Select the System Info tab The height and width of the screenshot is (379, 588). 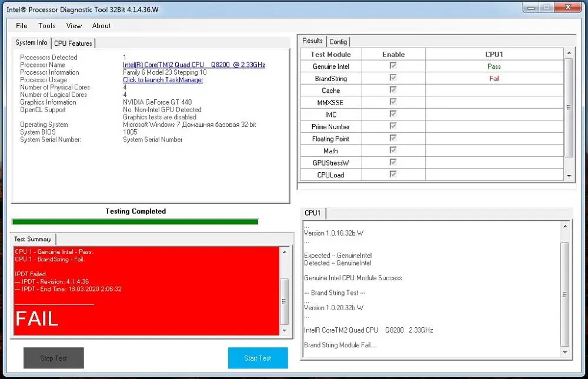point(32,42)
